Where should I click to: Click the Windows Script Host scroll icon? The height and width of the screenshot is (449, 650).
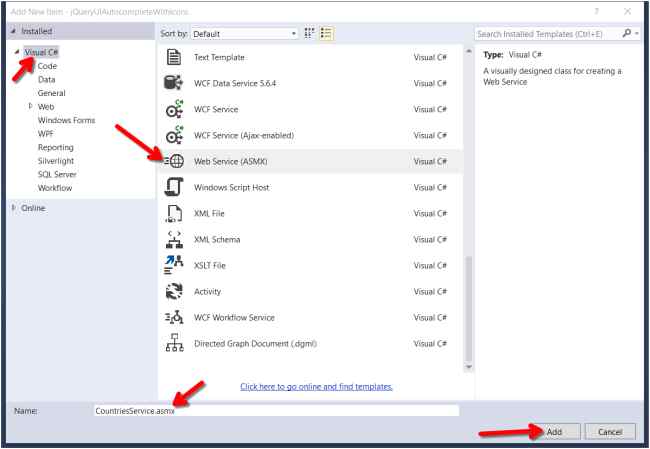point(174,187)
